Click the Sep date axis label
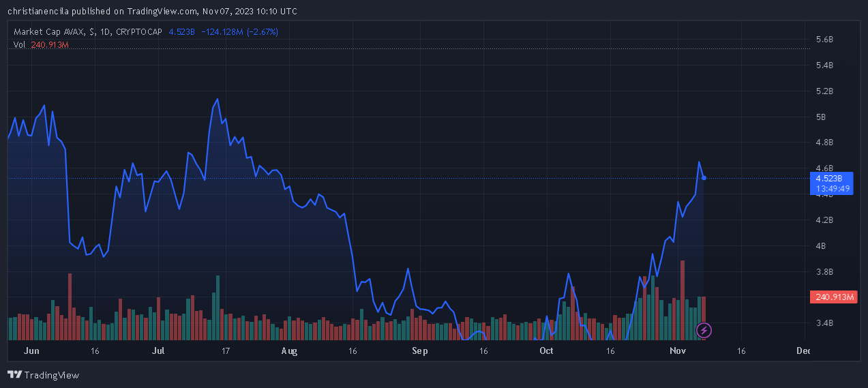This screenshot has height=388, width=868. [419, 351]
